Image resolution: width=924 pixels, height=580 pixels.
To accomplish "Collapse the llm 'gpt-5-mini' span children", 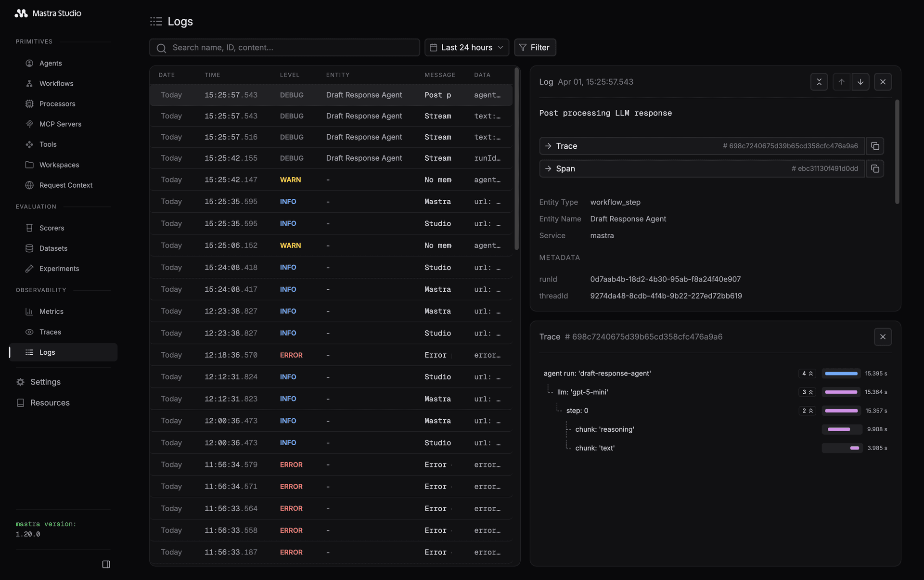I will tap(807, 392).
